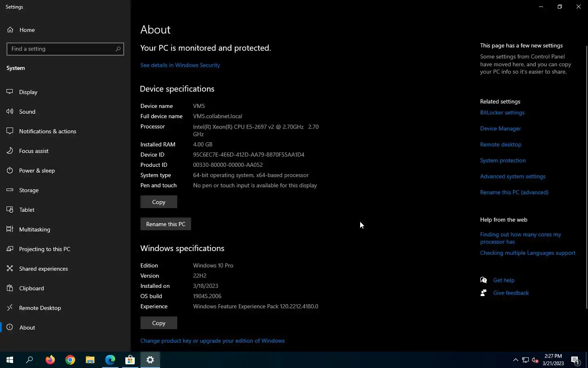This screenshot has width=588, height=368.
Task: Click the Rename this PC button
Action: pyautogui.click(x=166, y=224)
